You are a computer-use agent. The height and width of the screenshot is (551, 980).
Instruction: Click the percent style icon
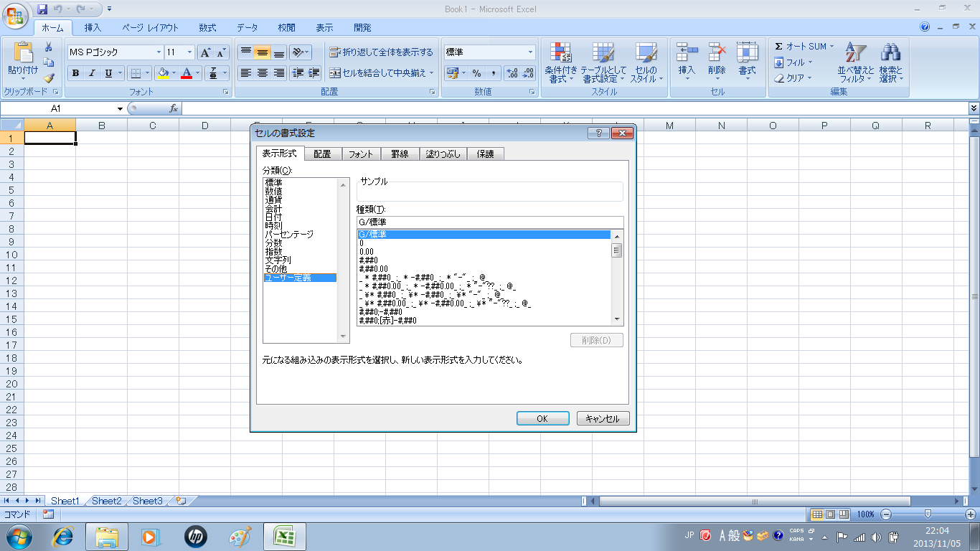point(476,73)
